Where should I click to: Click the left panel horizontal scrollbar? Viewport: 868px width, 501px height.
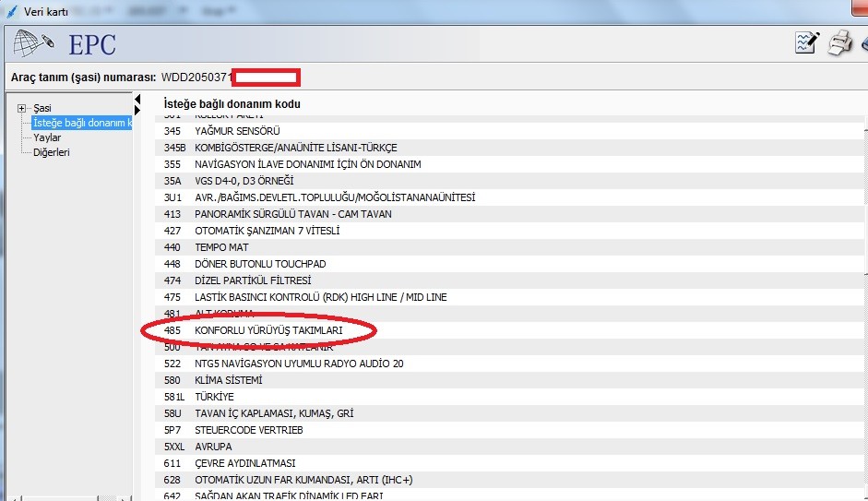(70, 498)
